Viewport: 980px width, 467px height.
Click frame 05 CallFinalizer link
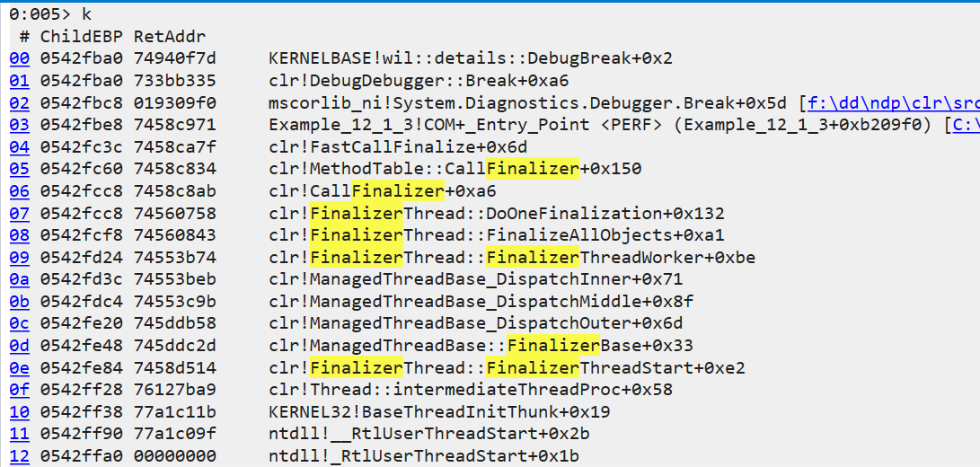pyautogui.click(x=20, y=169)
